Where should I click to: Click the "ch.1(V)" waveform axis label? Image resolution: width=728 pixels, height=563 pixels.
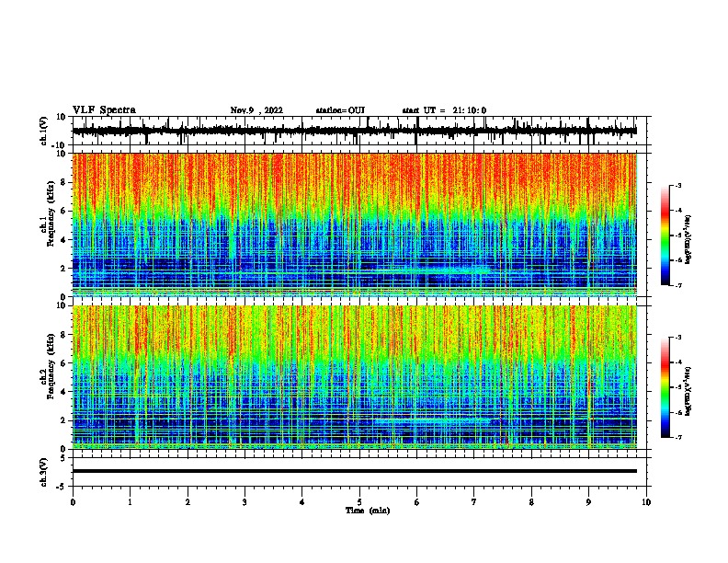click(x=44, y=131)
